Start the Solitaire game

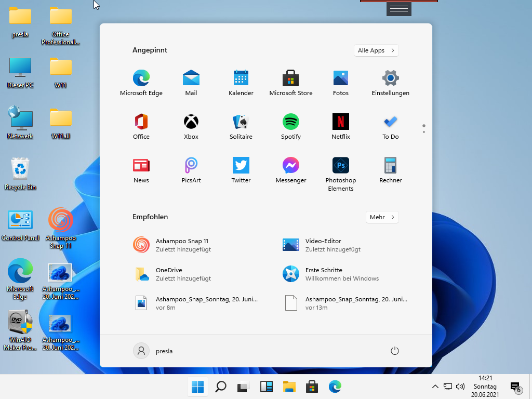click(241, 127)
